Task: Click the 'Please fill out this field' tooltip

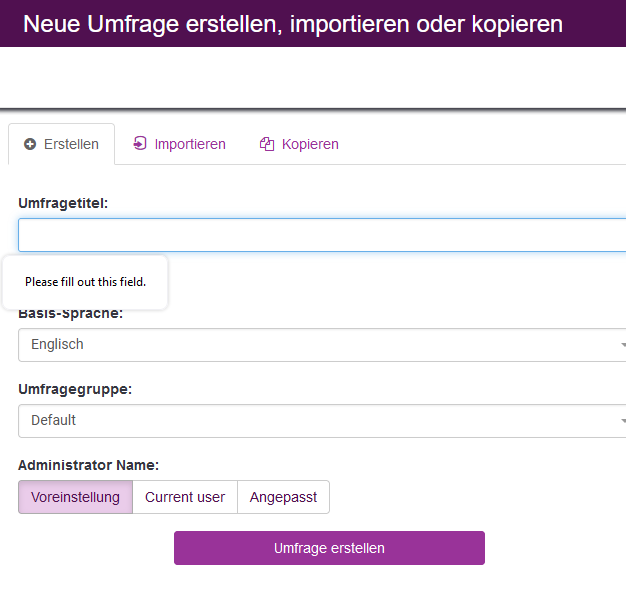Action: tap(85, 282)
